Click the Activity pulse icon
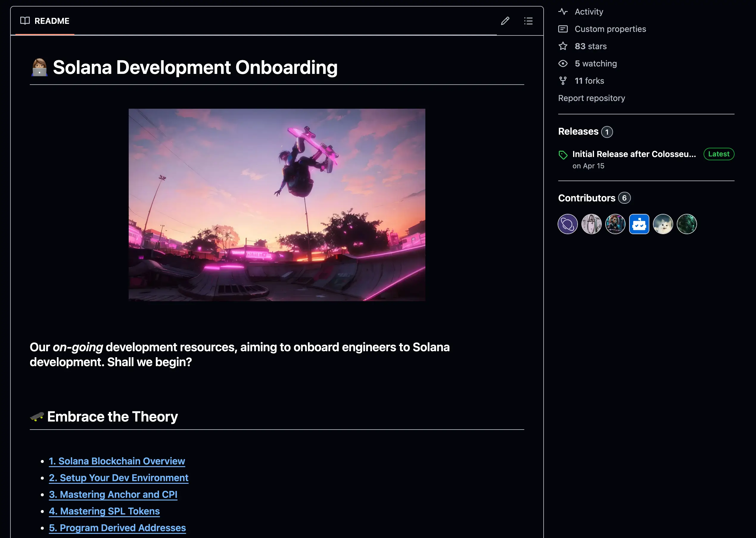The height and width of the screenshot is (538, 756). pyautogui.click(x=563, y=12)
